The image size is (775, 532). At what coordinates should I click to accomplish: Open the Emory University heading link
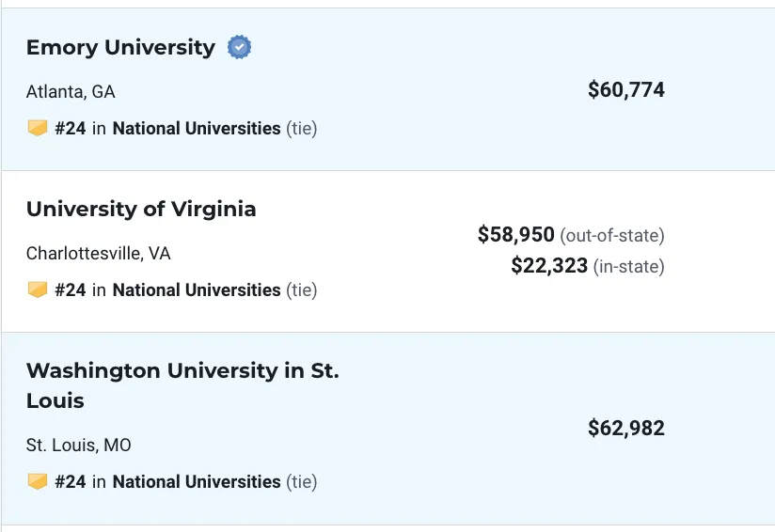[x=120, y=48]
